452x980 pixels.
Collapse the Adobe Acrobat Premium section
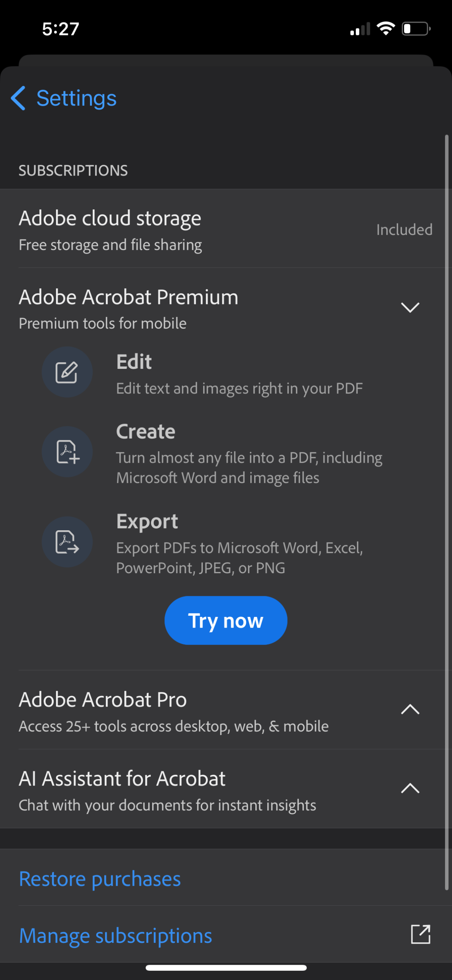410,307
